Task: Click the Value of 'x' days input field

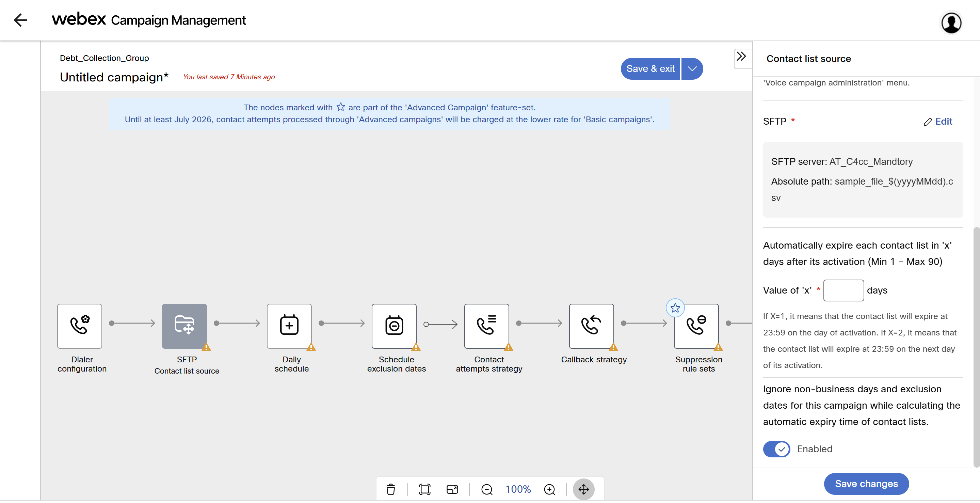Action: coord(843,290)
